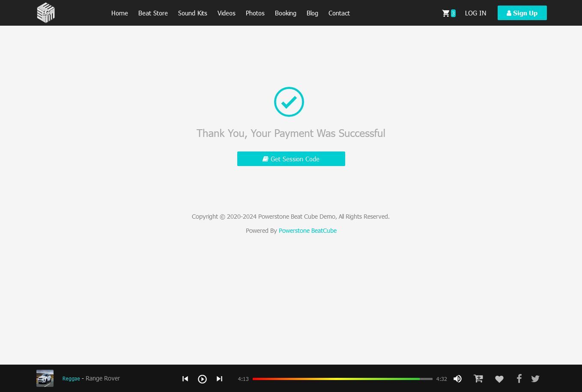Favorite the track with the heart icon
The image size is (582, 392).
click(x=499, y=379)
